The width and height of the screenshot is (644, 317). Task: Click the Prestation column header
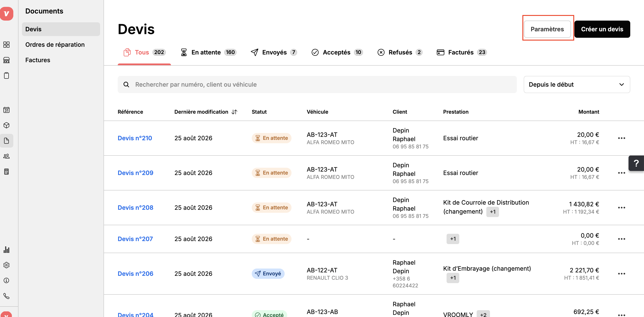(x=456, y=112)
